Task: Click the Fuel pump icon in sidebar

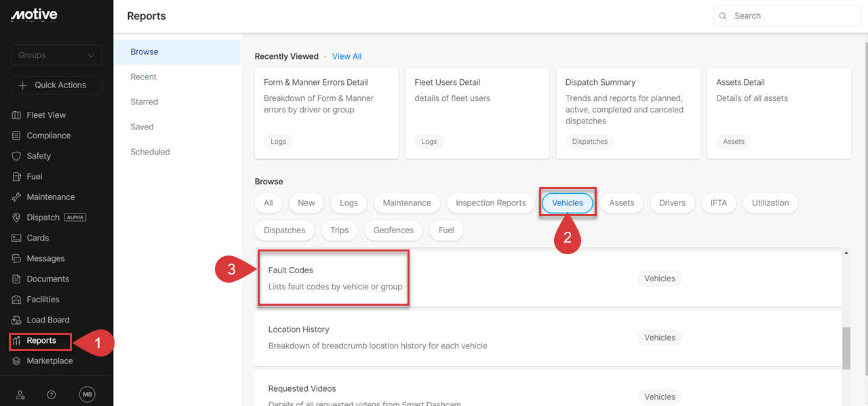Action: (x=17, y=177)
